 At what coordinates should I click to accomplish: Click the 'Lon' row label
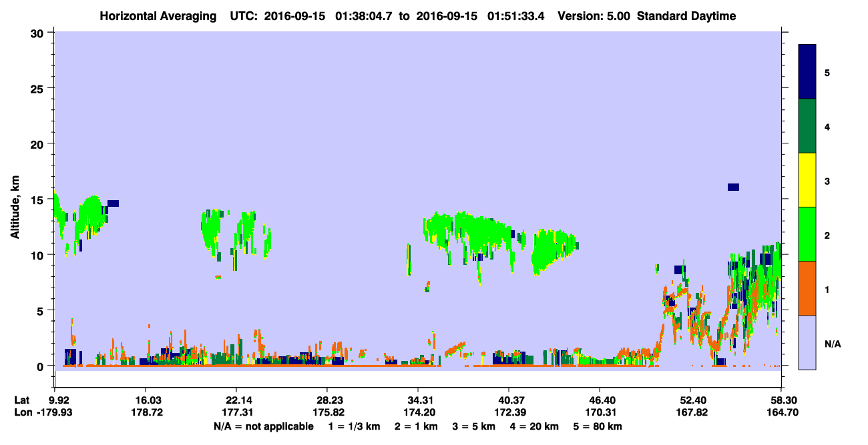[x=23, y=412]
